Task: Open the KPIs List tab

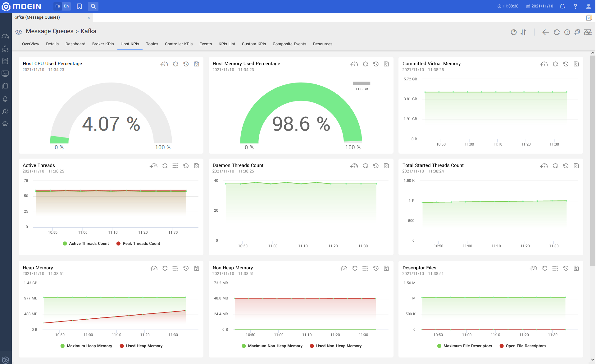Action: 227,44
